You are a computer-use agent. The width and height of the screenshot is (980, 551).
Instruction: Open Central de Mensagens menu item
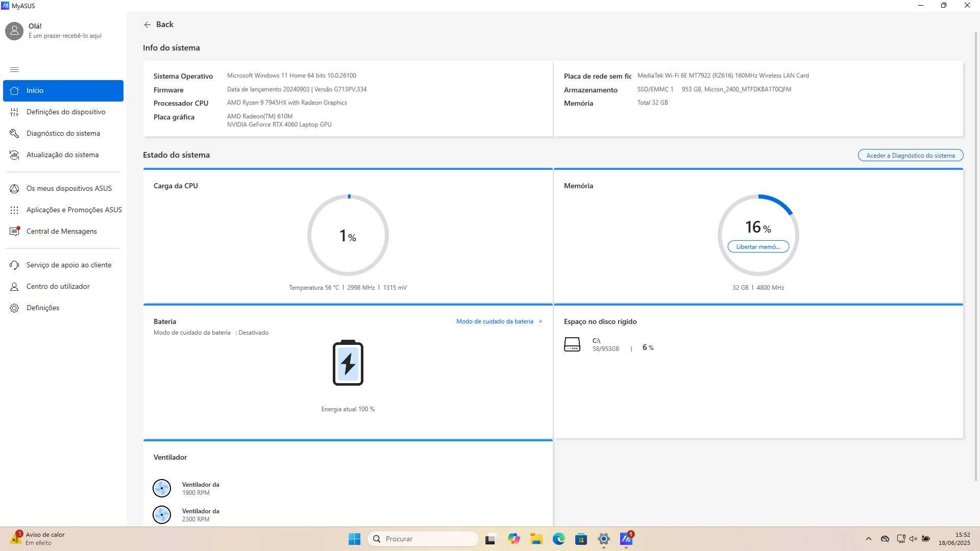coord(63,231)
